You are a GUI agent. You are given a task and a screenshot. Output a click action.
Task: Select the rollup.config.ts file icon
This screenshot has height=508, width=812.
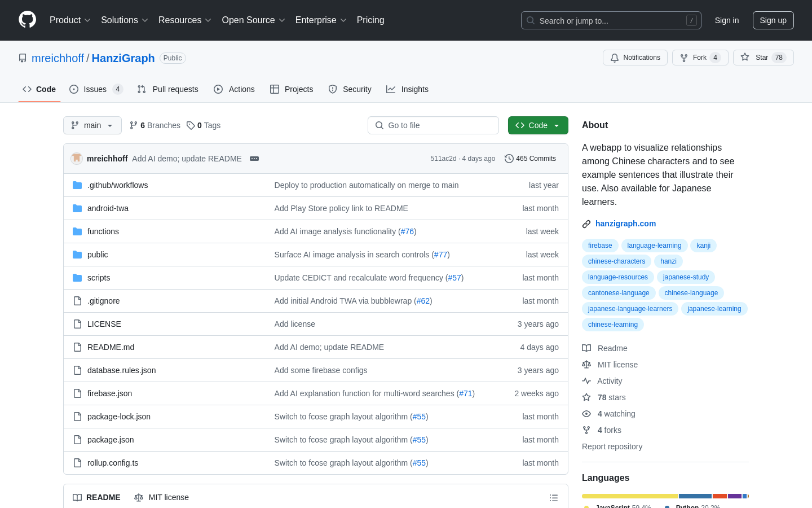(x=77, y=463)
